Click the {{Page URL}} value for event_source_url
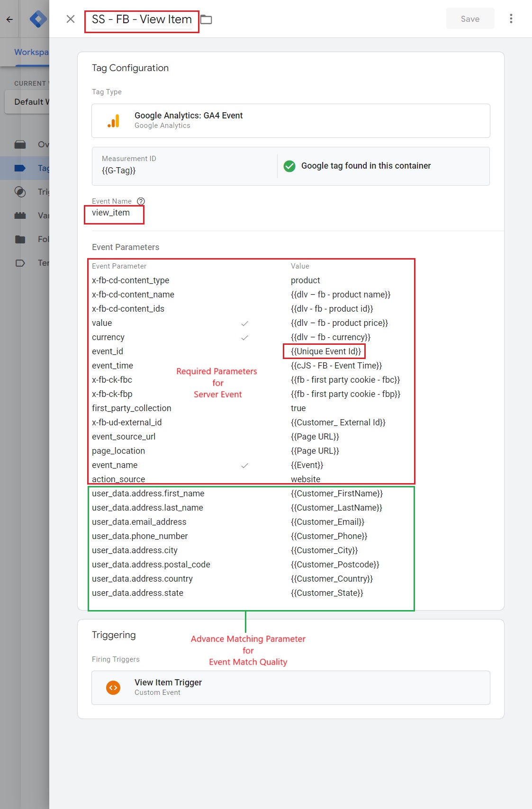Viewport: 532px width, 809px height. click(315, 437)
